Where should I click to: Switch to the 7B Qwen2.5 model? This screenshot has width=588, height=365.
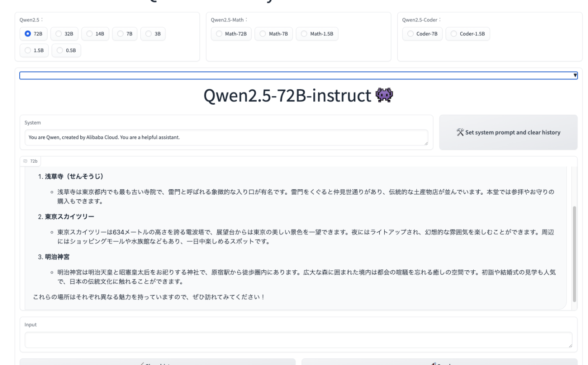125,34
